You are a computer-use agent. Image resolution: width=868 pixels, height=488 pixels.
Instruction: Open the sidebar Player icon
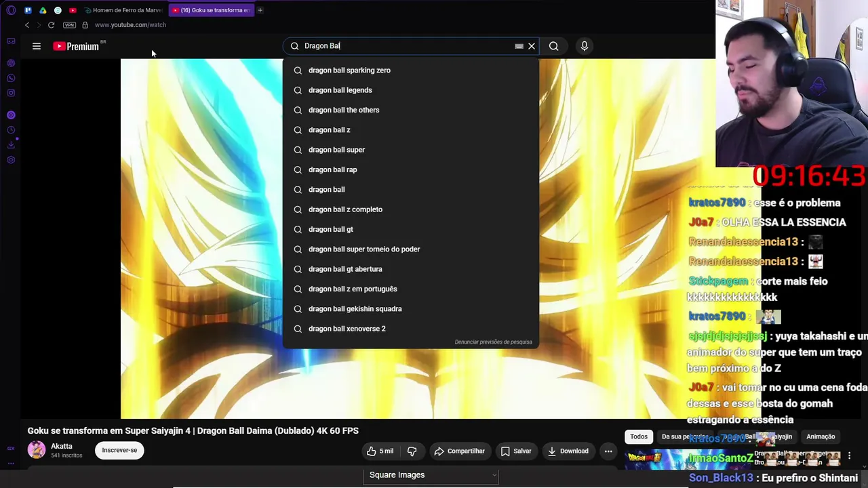[11, 115]
